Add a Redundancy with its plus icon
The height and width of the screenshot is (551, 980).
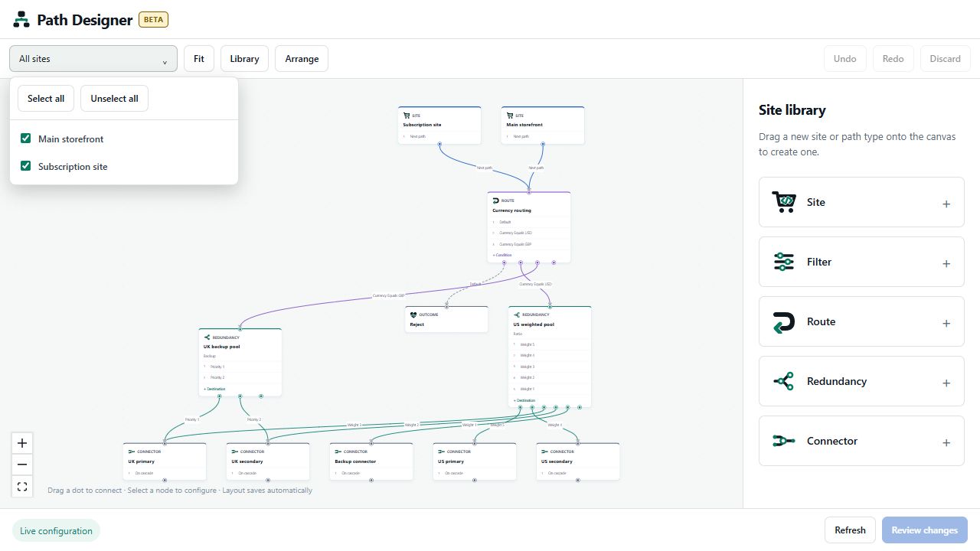click(946, 383)
